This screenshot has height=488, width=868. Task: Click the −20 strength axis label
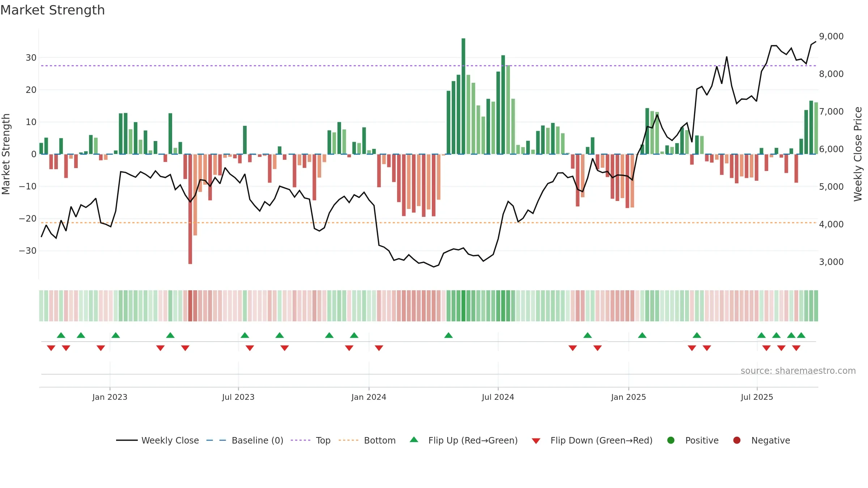[28, 219]
